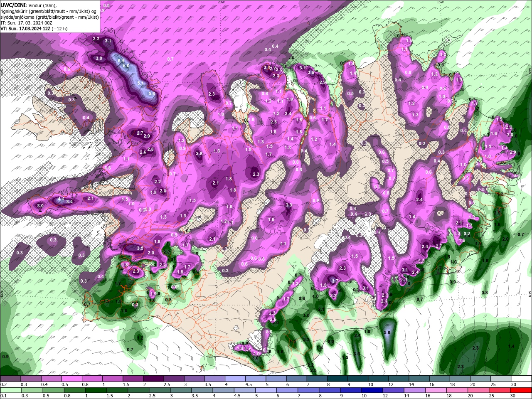Click the 5.8 rain value off the southeast coast

387,332
